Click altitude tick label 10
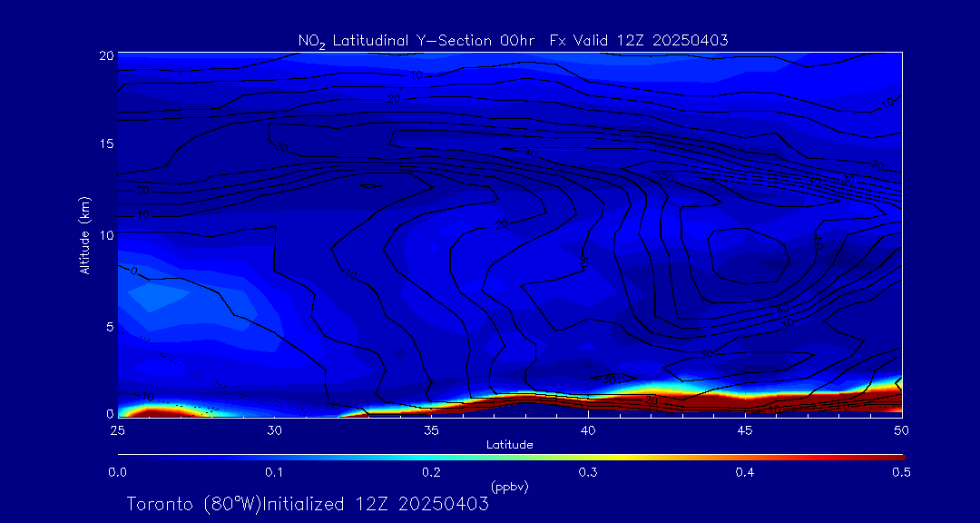 (106, 234)
